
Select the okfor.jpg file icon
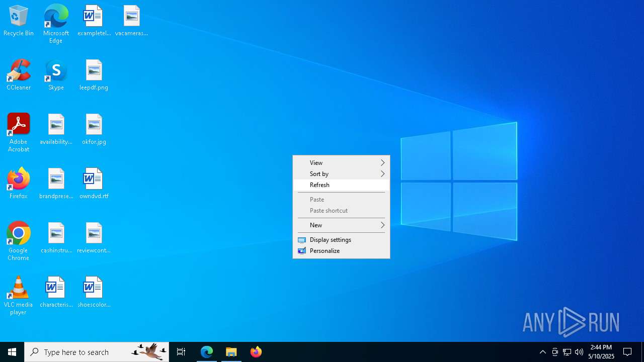(94, 130)
